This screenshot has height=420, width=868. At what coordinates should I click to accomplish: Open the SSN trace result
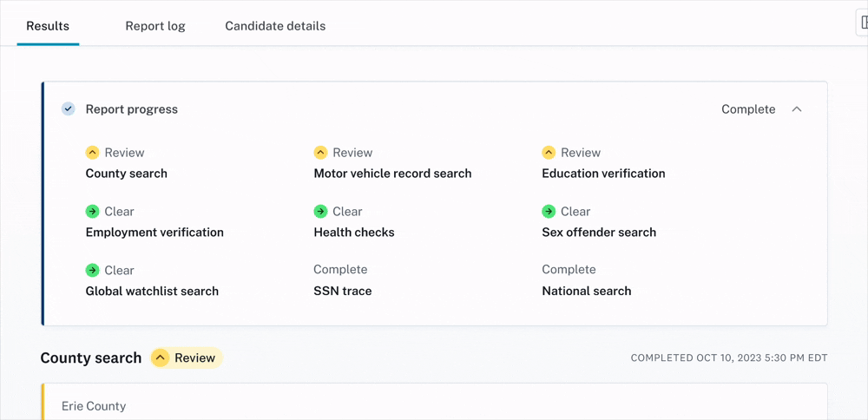pos(343,292)
